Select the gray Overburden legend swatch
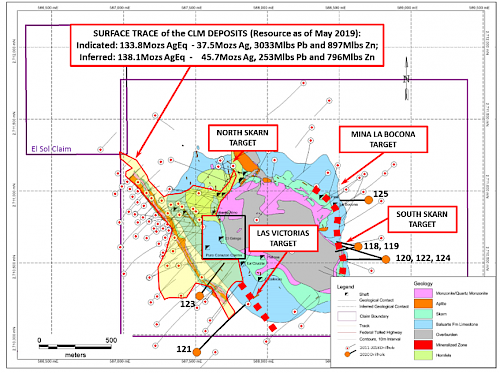Viewport: 500px width, 373px height. coord(423,334)
